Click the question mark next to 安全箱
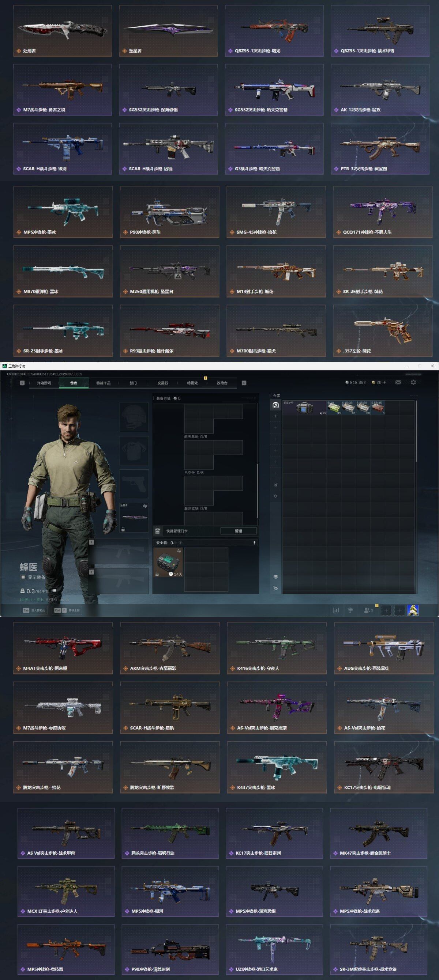The width and height of the screenshot is (439, 980). (x=180, y=543)
